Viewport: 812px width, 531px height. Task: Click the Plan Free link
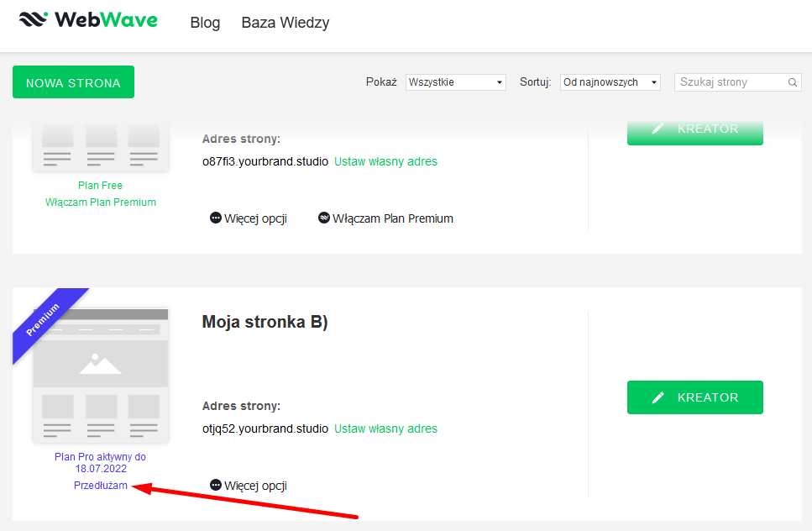tap(100, 185)
